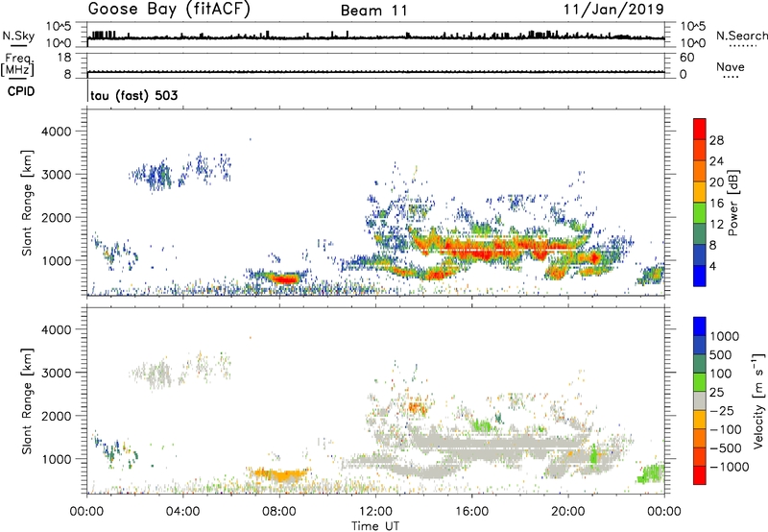The width and height of the screenshot is (768, 532).
Task: Click the orange velocity patch near 08:00
Action: (280, 474)
